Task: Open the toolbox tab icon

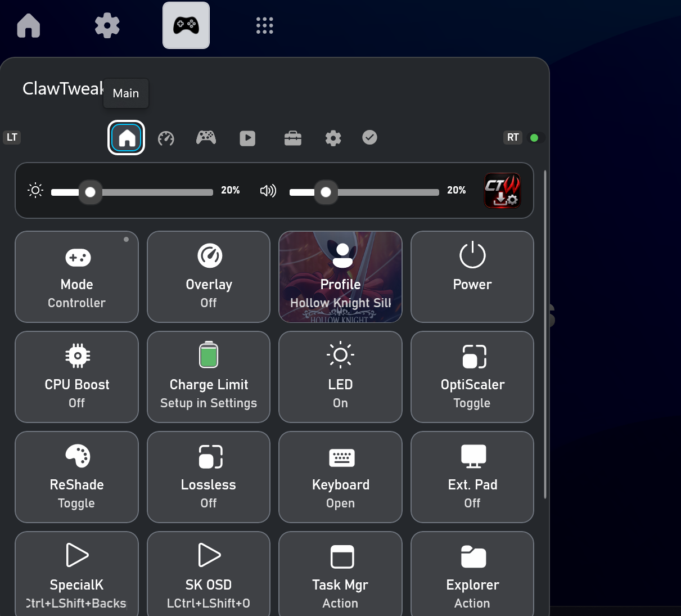Action: click(x=292, y=138)
